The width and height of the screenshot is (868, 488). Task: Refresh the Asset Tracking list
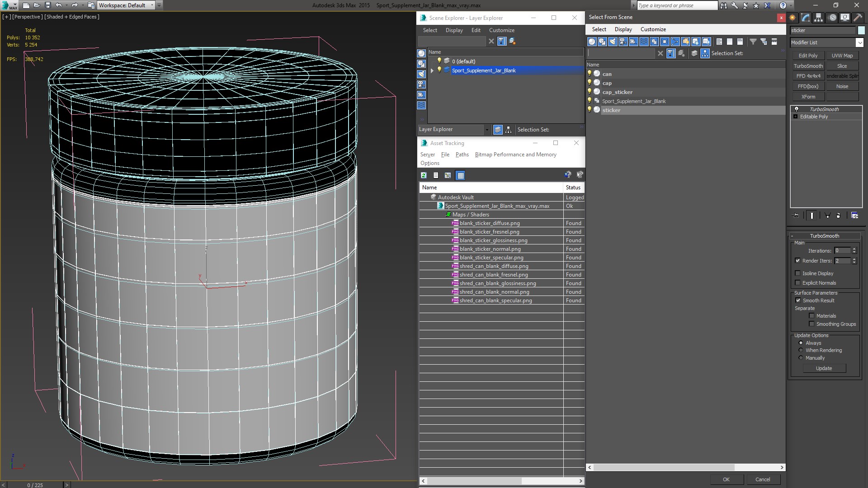pos(424,175)
